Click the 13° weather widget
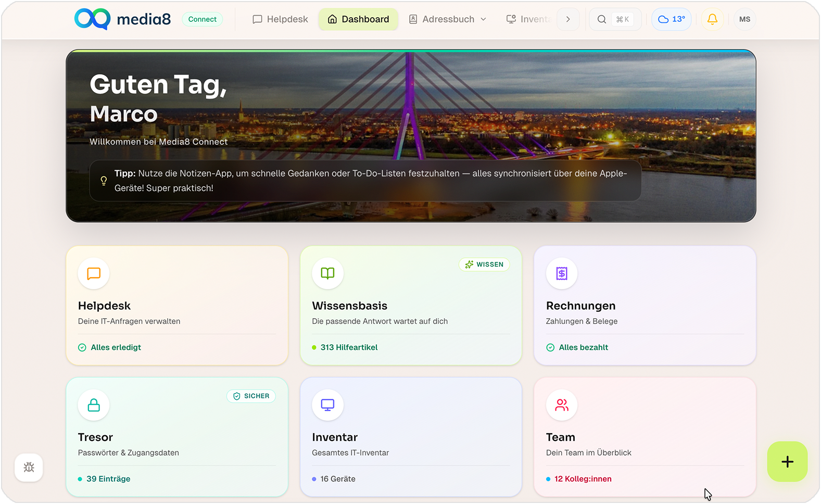 click(672, 19)
